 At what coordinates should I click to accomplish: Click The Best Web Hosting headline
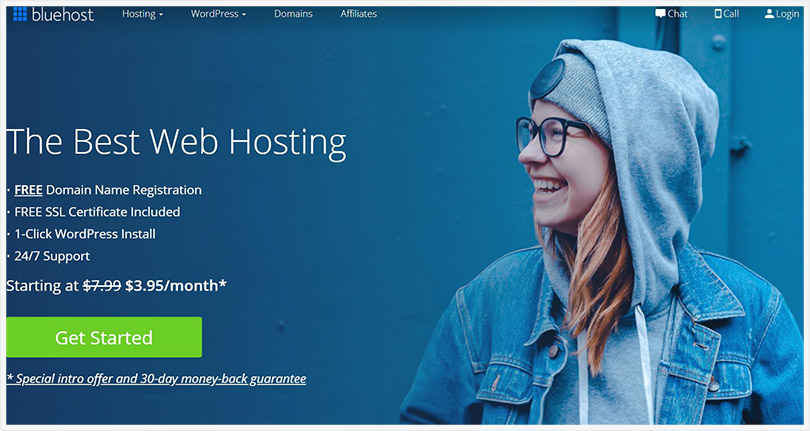[x=176, y=142]
